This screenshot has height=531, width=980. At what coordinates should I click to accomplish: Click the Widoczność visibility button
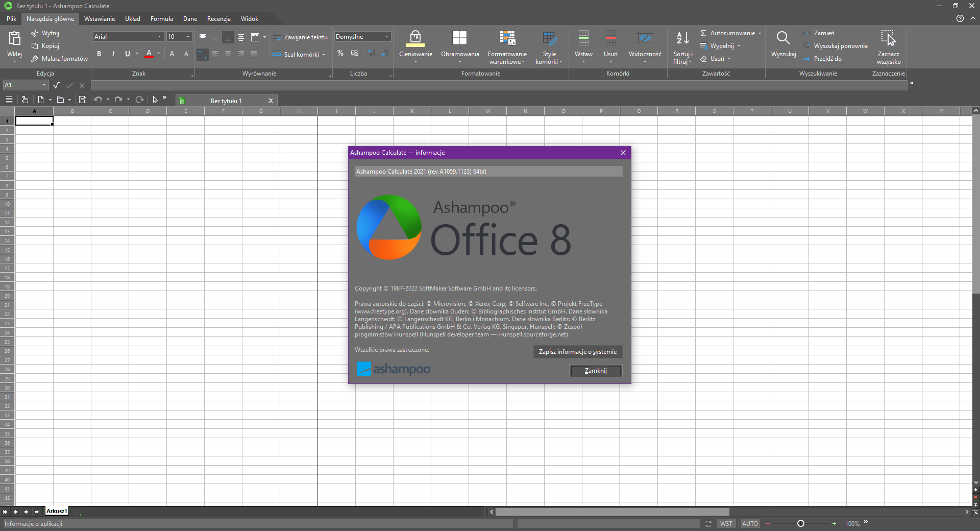645,47
